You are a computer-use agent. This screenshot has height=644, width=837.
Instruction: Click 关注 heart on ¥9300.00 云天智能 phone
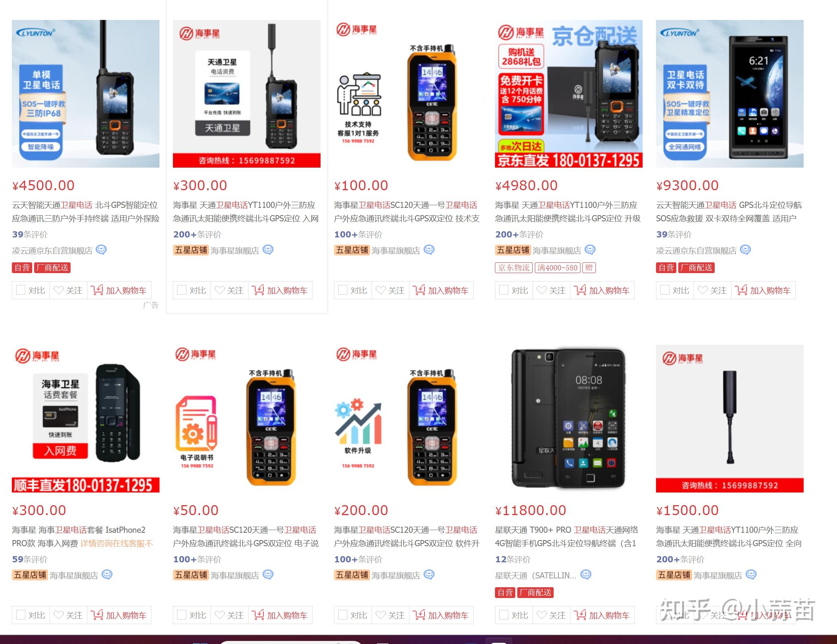pyautogui.click(x=712, y=290)
